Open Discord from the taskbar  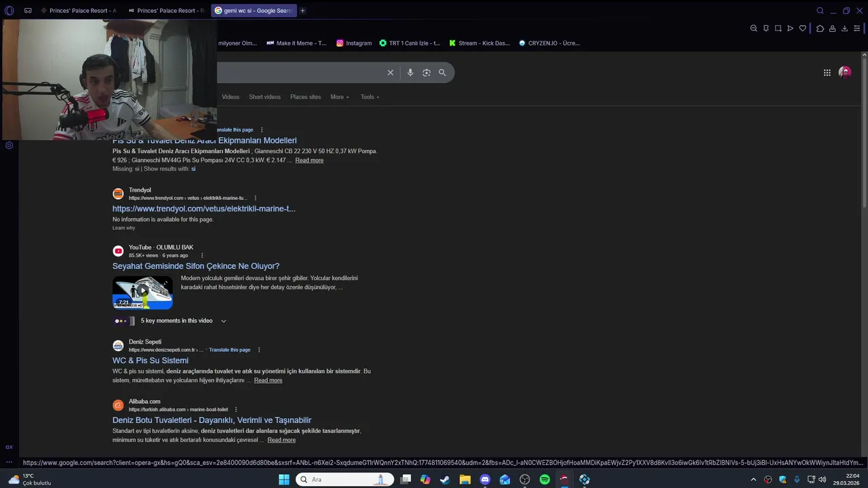485,479
